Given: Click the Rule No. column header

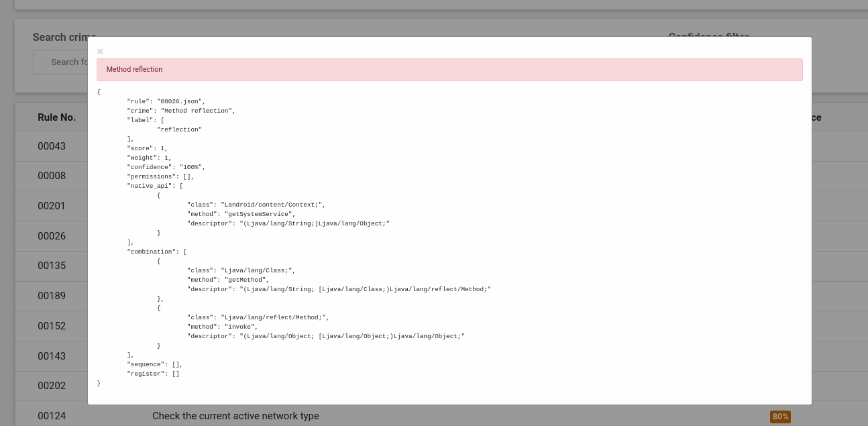Looking at the screenshot, I should (x=56, y=117).
